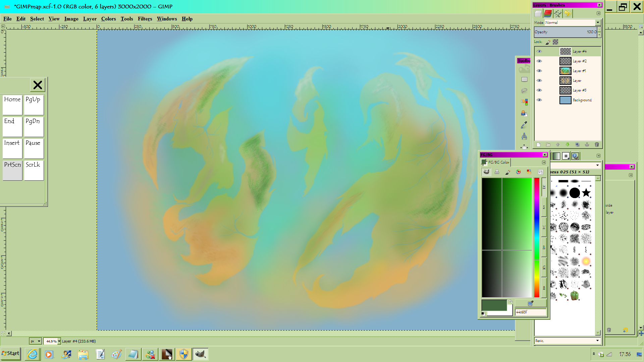Image resolution: width=644 pixels, height=362 pixels.
Task: Open the CMYK printer color selector
Action: [497, 172]
